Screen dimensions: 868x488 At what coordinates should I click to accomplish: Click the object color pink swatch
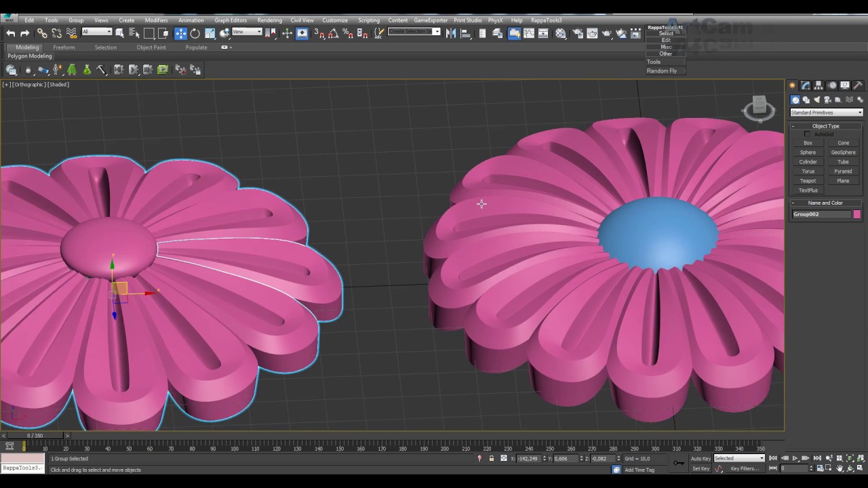point(857,214)
